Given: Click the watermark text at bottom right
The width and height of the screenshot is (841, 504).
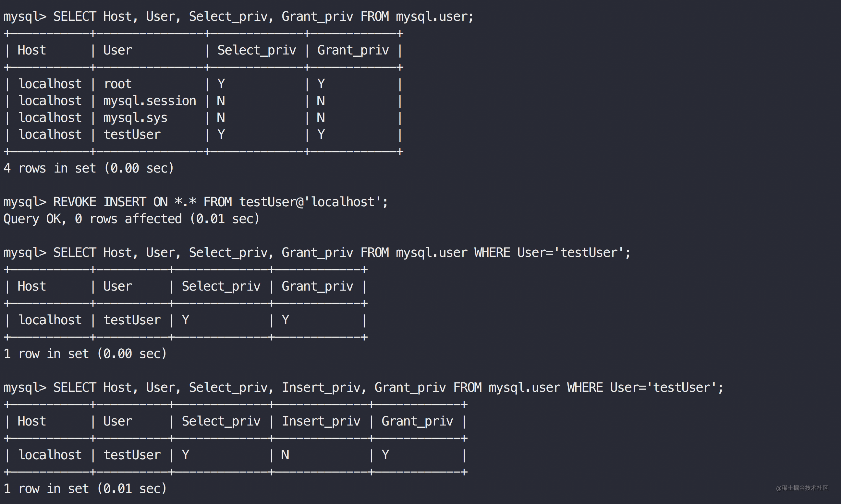Looking at the screenshot, I should pyautogui.click(x=802, y=488).
